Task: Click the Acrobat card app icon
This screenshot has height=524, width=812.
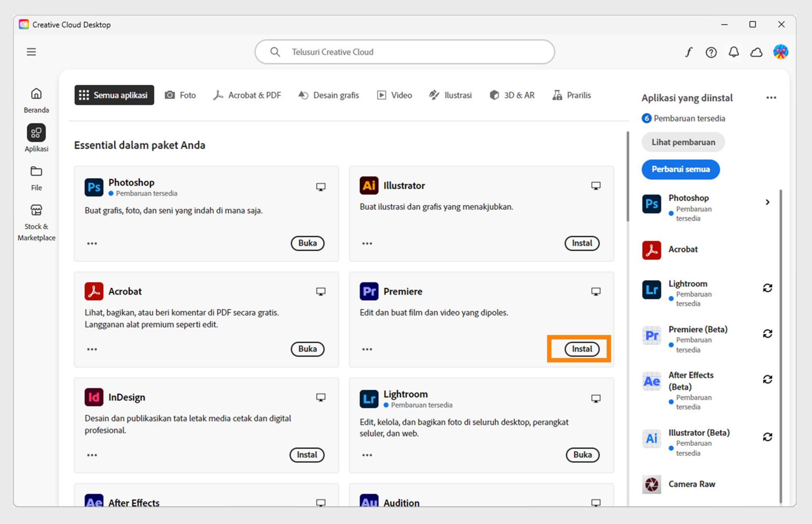Action: pos(94,291)
